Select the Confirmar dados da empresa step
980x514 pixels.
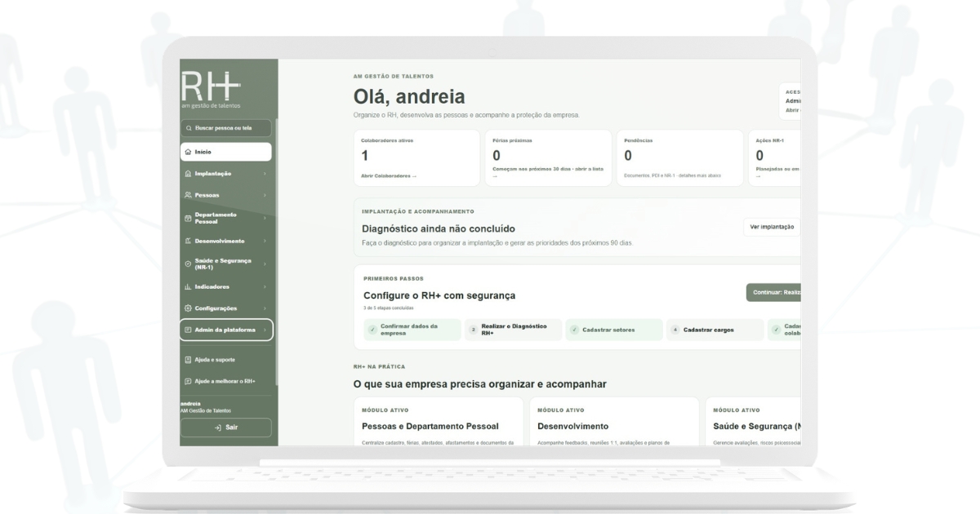412,330
